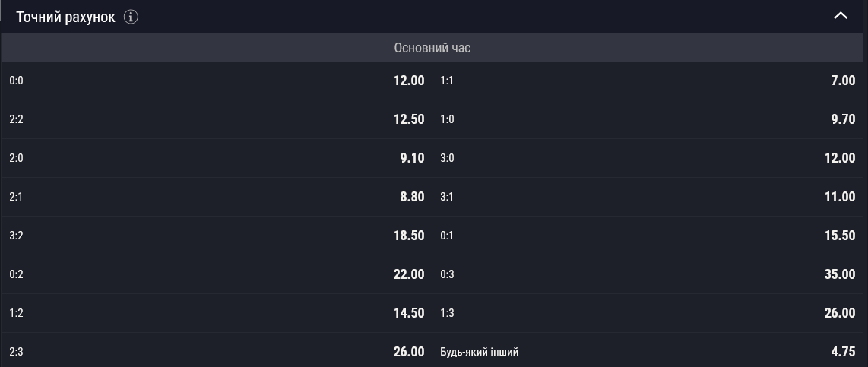Bet on 3:2 score at 18.50
The width and height of the screenshot is (868, 367).
(x=217, y=236)
